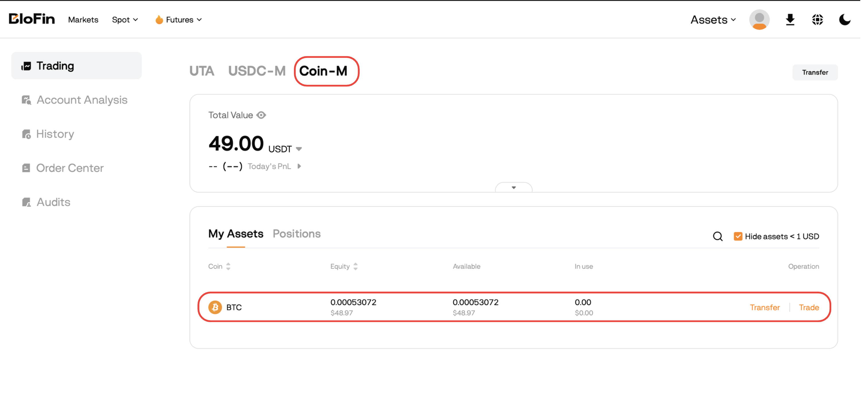This screenshot has height=394, width=868.
Task: Switch to dark mode moon icon
Action: pyautogui.click(x=845, y=20)
